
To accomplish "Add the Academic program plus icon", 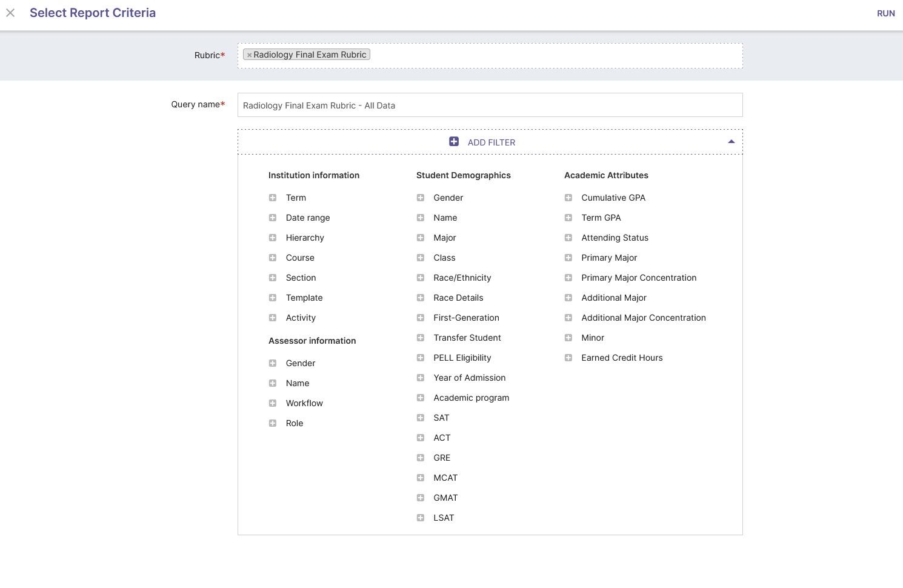I will [x=421, y=398].
